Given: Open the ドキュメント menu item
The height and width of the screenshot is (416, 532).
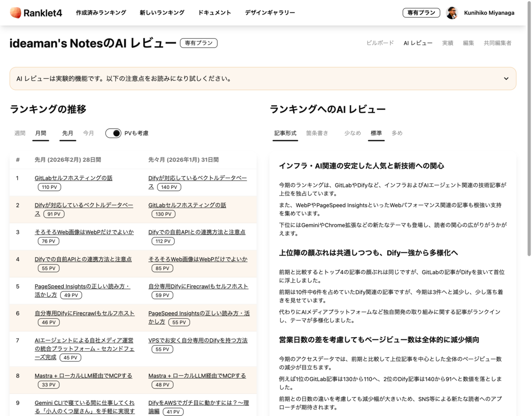Looking at the screenshot, I should coord(214,13).
